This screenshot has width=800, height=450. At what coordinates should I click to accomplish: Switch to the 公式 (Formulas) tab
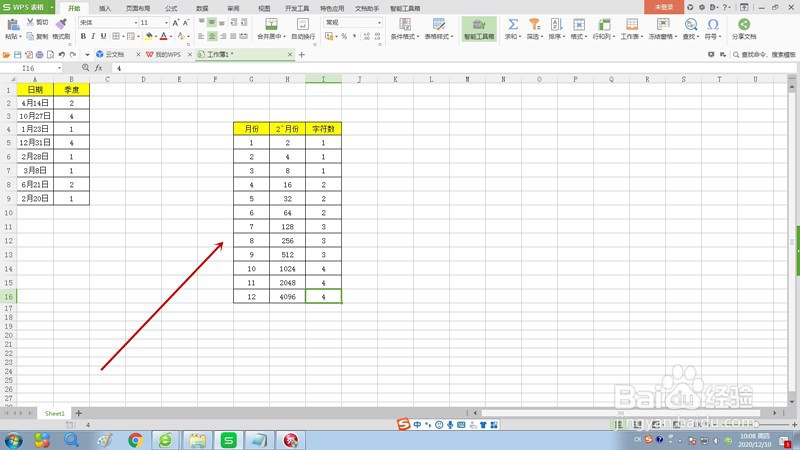tap(171, 8)
